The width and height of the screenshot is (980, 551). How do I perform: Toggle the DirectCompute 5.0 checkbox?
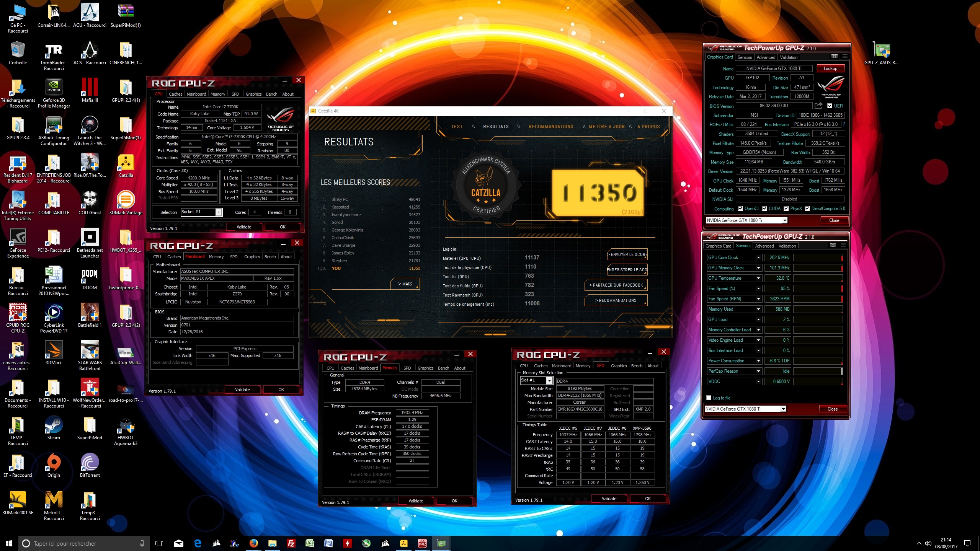[x=807, y=209]
